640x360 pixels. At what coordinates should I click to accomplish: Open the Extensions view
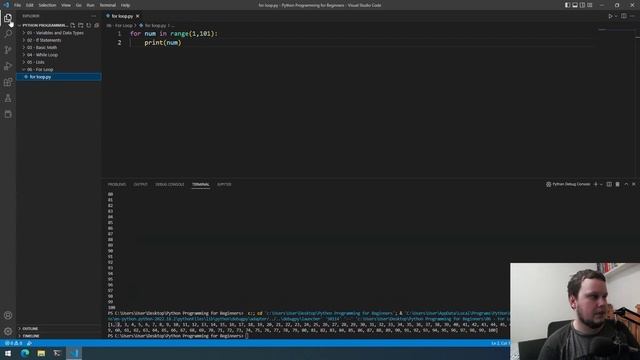[x=8, y=82]
